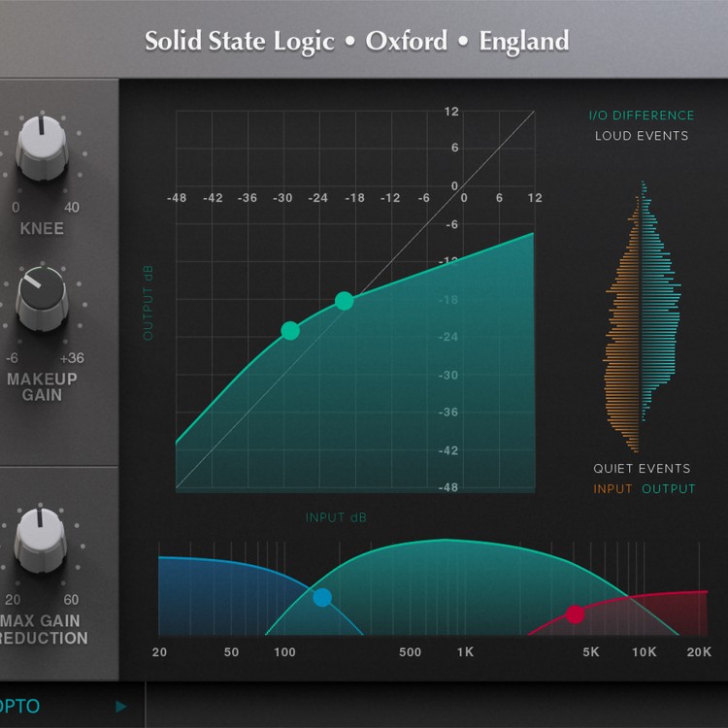Viewport: 728px width, 728px height.
Task: Click the QUIET EVENTS label
Action: 642,468
